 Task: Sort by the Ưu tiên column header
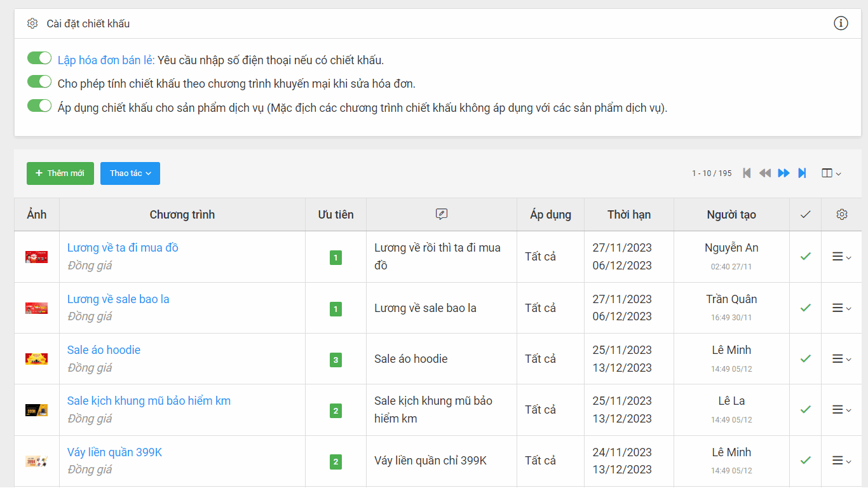pos(336,215)
